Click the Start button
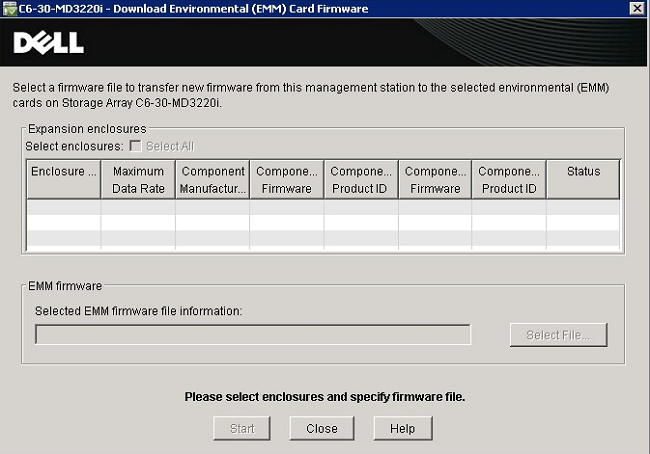 click(x=242, y=428)
